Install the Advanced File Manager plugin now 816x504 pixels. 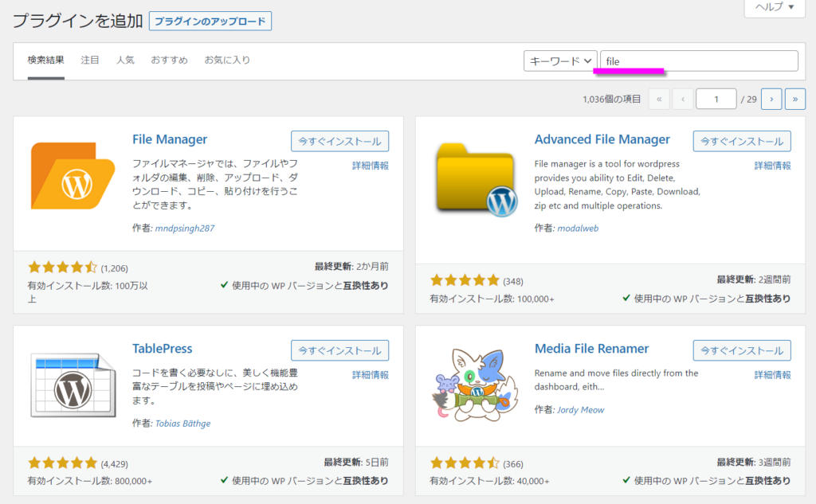(742, 142)
